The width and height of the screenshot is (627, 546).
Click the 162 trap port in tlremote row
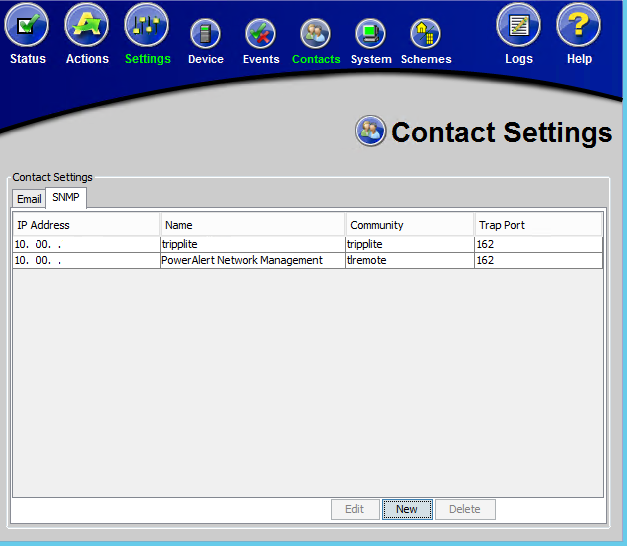pos(538,260)
